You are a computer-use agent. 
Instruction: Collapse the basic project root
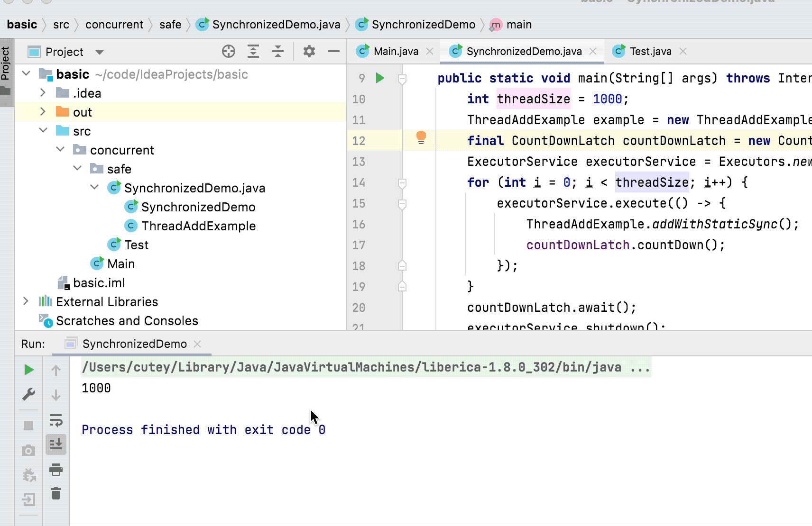point(27,73)
